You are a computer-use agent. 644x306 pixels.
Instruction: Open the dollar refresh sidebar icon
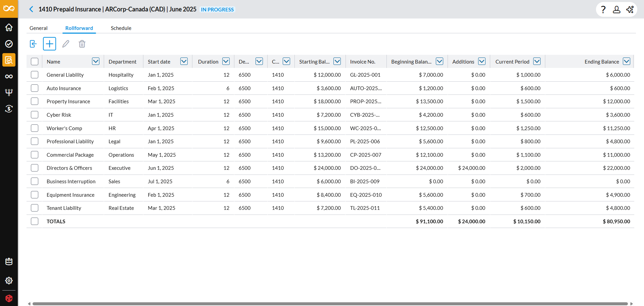(9, 109)
